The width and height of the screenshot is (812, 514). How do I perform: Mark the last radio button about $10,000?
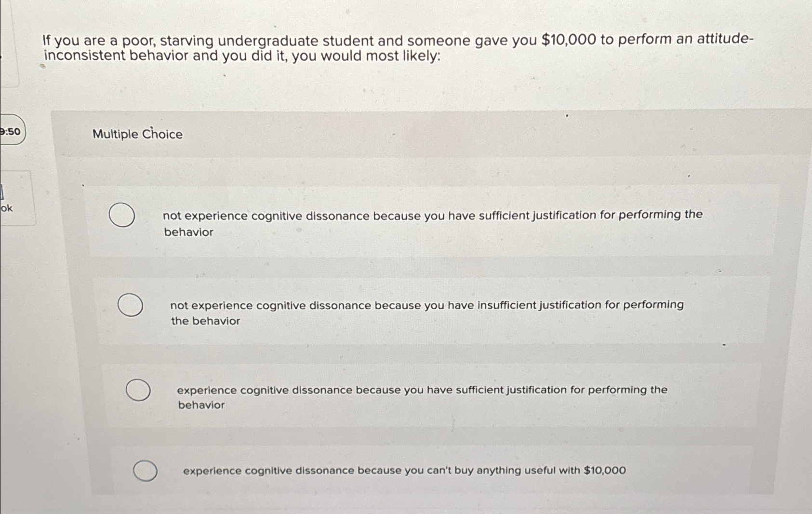[145, 470]
